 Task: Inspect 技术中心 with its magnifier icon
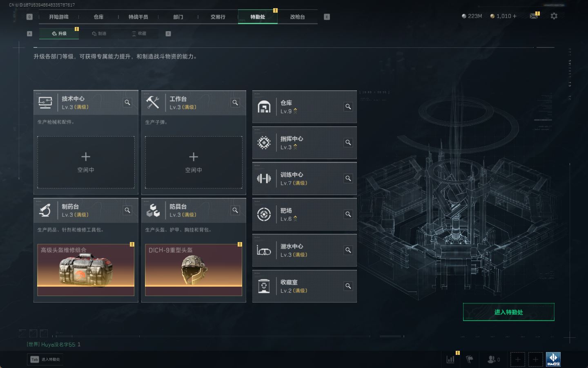pos(127,103)
